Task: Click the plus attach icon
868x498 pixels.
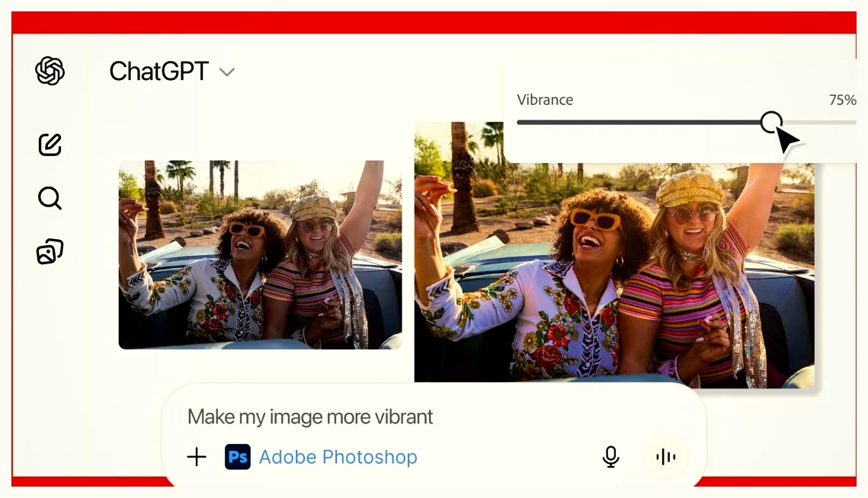Action: pos(197,457)
